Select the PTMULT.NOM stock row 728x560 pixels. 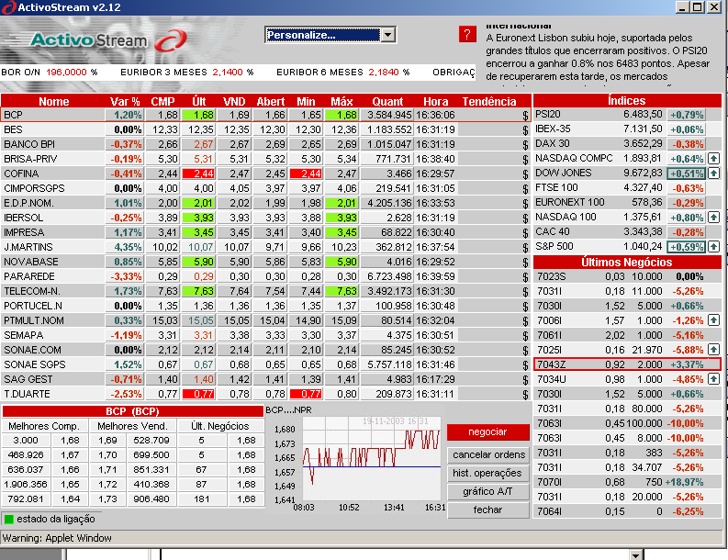pos(265,320)
